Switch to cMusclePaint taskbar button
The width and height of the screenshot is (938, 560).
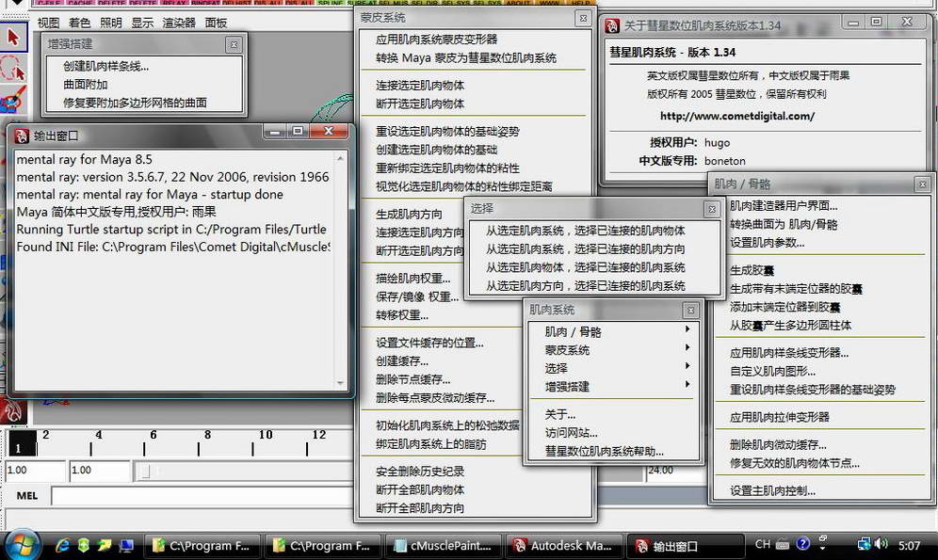pos(443,546)
